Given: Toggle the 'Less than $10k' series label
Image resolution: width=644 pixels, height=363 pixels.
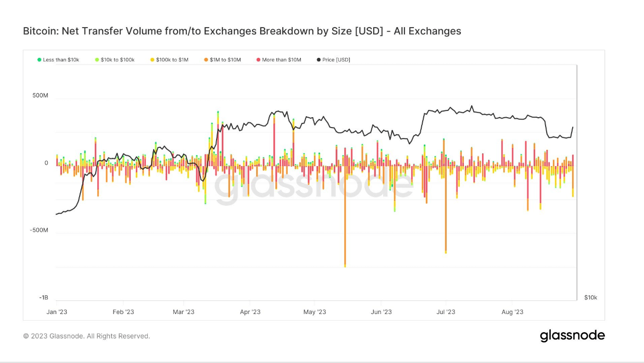Looking at the screenshot, I should 61,60.
